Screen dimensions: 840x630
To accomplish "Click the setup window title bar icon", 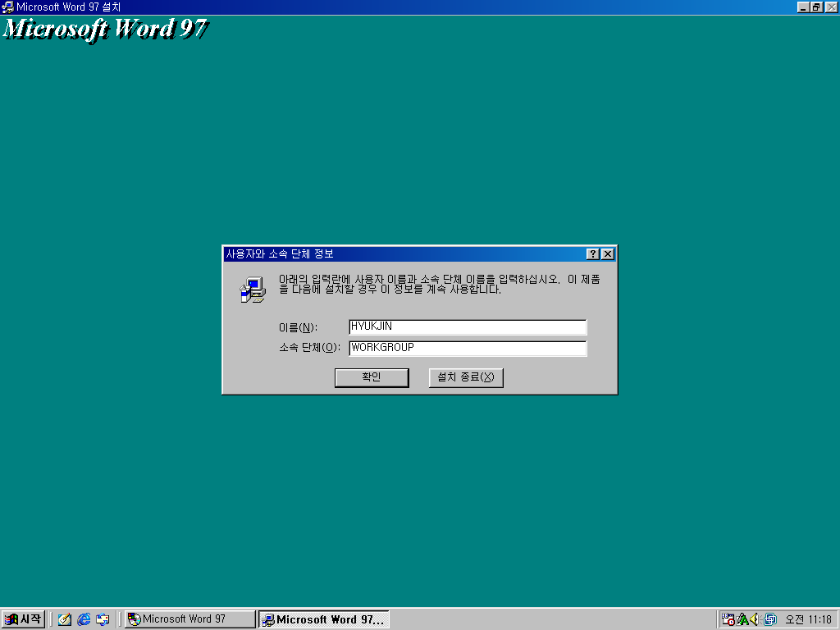I will pyautogui.click(x=7, y=7).
